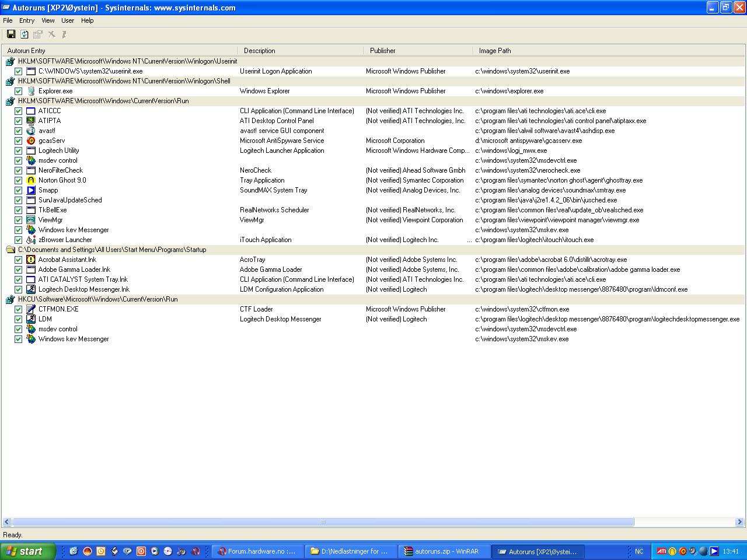Click the ghosttray.exe image path

coord(558,180)
